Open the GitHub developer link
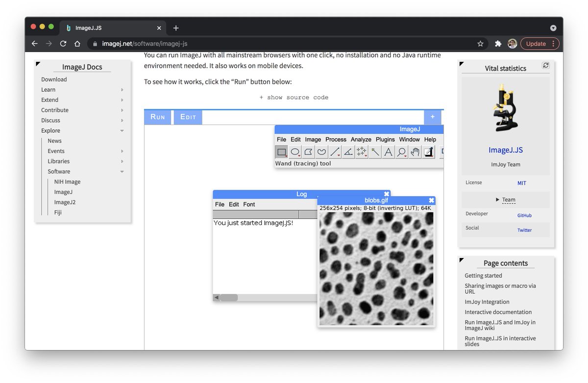The width and height of the screenshot is (588, 383). [524, 215]
